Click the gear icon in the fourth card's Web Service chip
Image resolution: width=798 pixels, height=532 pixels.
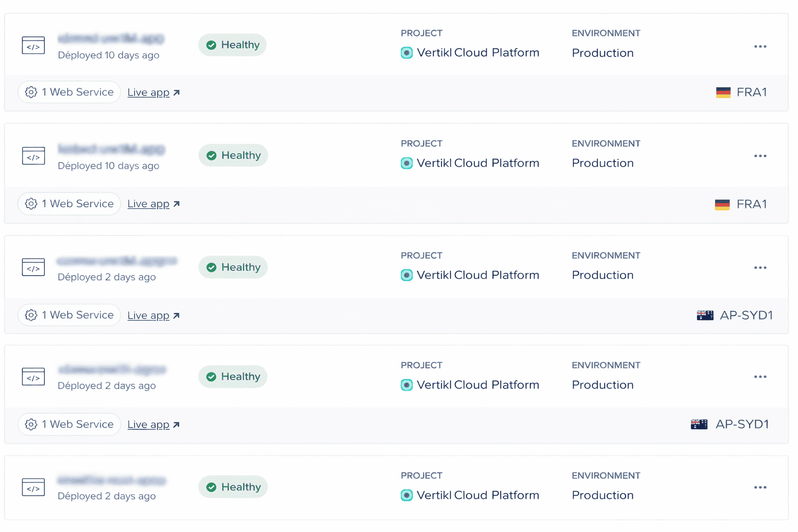[x=31, y=424]
